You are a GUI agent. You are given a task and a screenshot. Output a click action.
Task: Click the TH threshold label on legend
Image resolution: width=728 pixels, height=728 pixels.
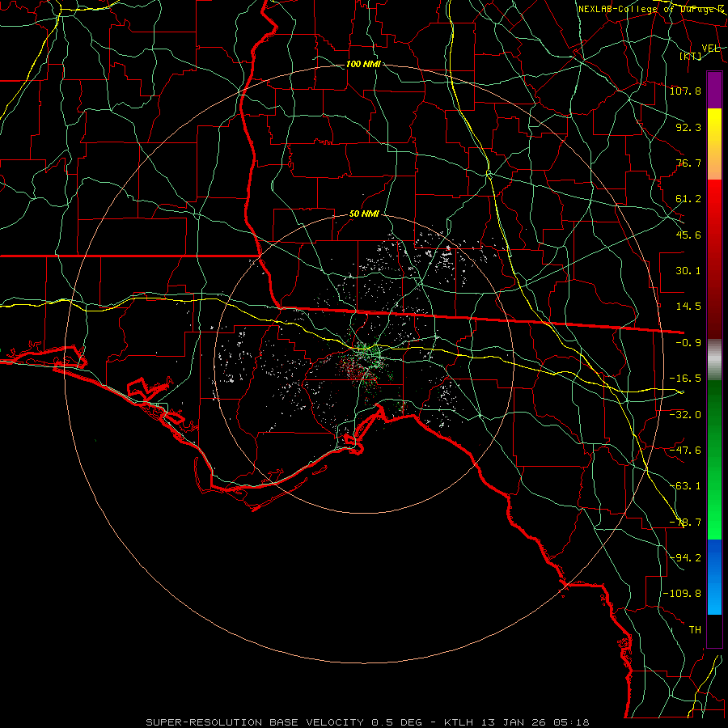(695, 630)
